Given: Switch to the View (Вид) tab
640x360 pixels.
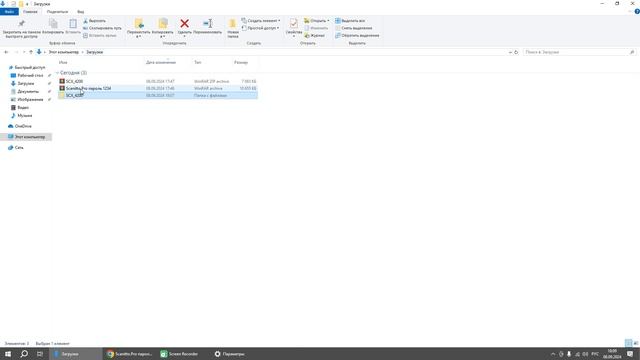Looking at the screenshot, I should (81, 12).
